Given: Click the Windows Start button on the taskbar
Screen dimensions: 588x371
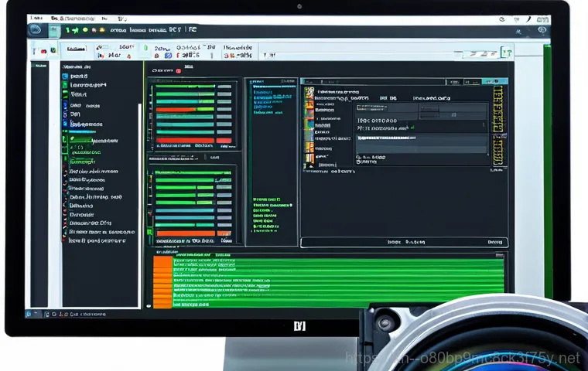Looking at the screenshot, I should (x=30, y=315).
